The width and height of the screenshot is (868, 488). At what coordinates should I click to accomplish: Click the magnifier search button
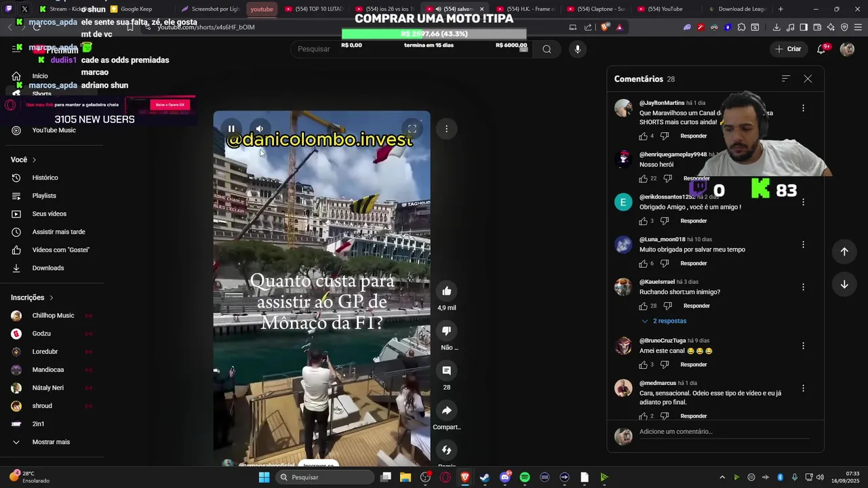coord(547,49)
